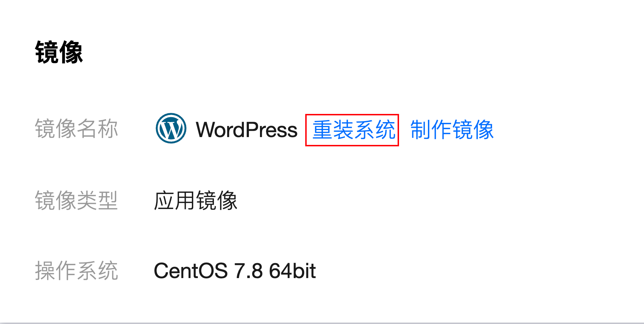Image resolution: width=644 pixels, height=324 pixels.
Task: Click the 操作系统 field label
Action: click(76, 271)
